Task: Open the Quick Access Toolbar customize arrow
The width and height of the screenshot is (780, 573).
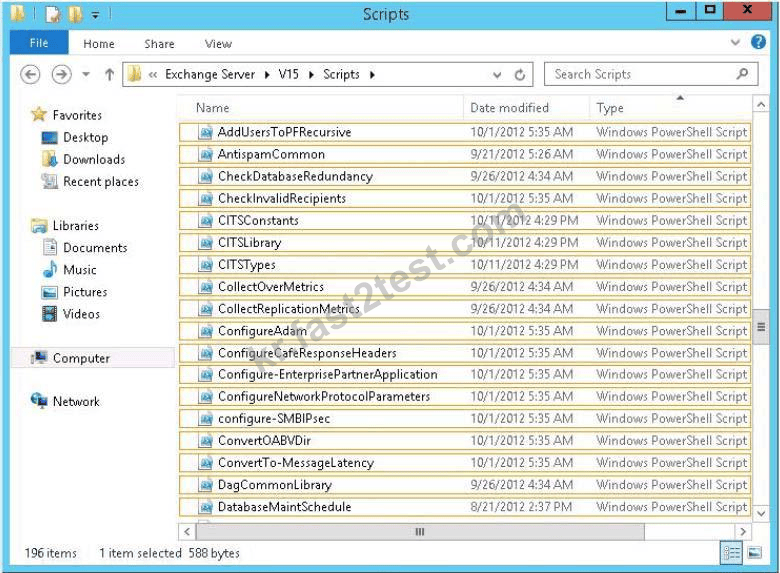Action: (95, 15)
